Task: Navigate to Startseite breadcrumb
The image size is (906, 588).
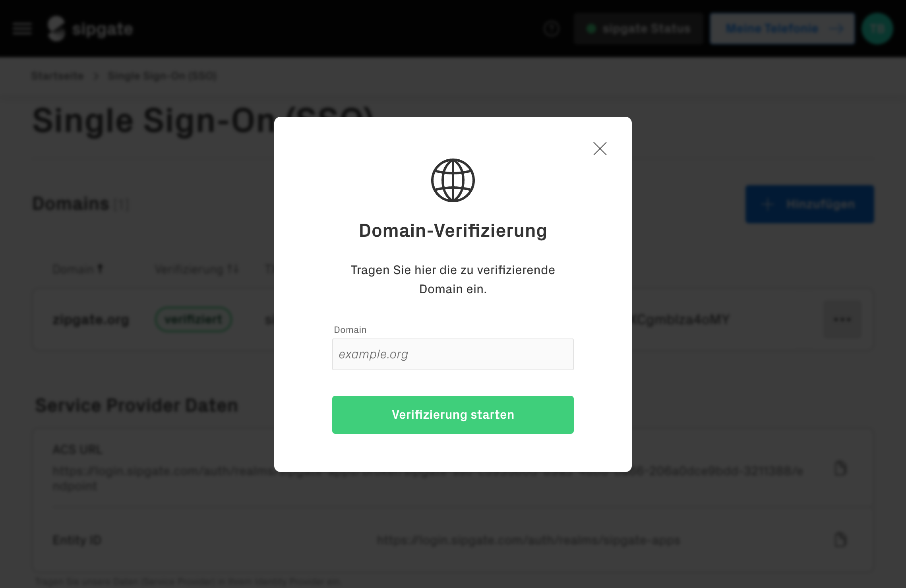Action: pos(58,76)
